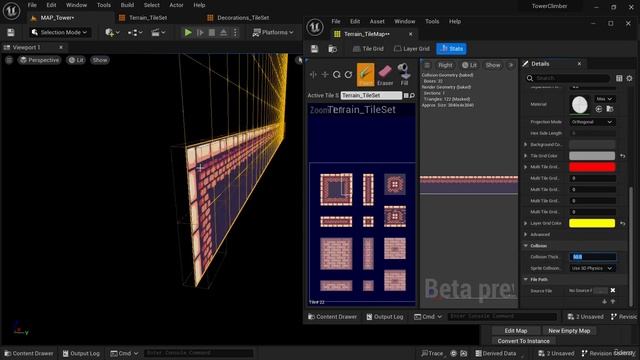The image size is (640, 360).
Task: Open Output Log in tile map editor
Action: [384, 317]
